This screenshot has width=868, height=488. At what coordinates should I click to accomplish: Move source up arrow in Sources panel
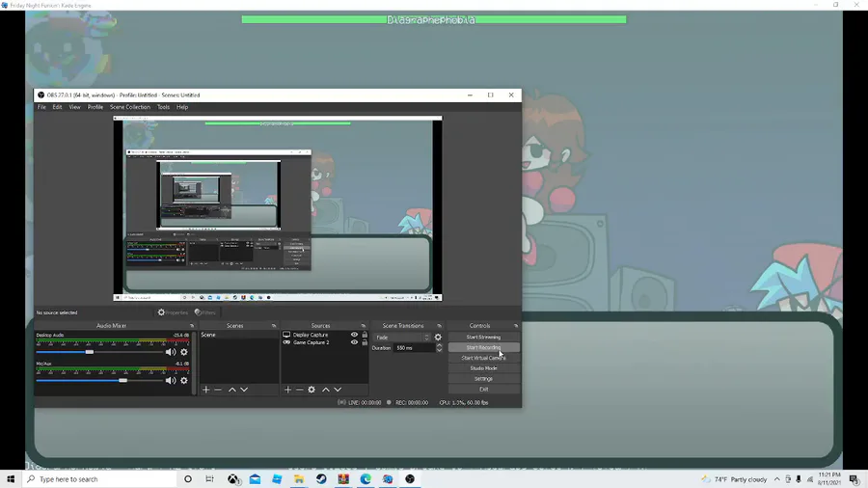326,390
